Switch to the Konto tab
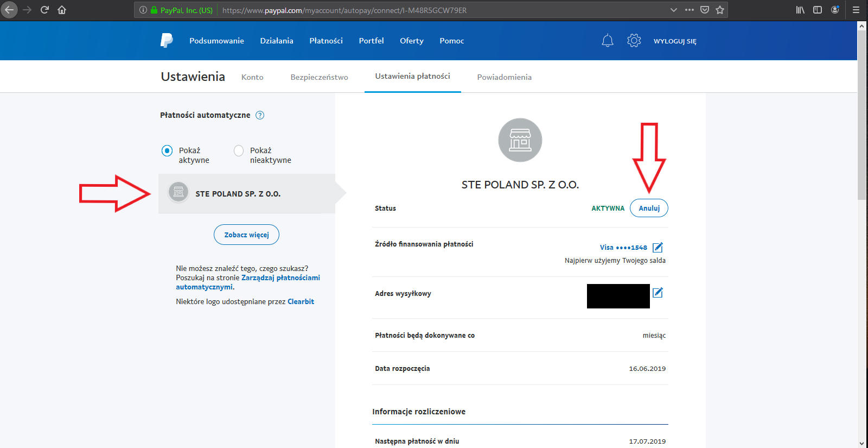868x448 pixels. pos(252,77)
